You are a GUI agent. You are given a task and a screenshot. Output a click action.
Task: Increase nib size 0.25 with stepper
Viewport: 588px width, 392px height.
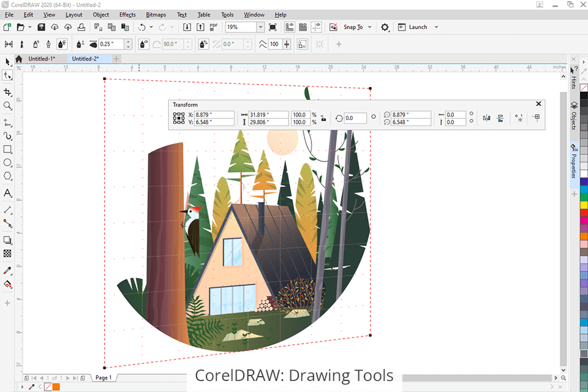128,41
